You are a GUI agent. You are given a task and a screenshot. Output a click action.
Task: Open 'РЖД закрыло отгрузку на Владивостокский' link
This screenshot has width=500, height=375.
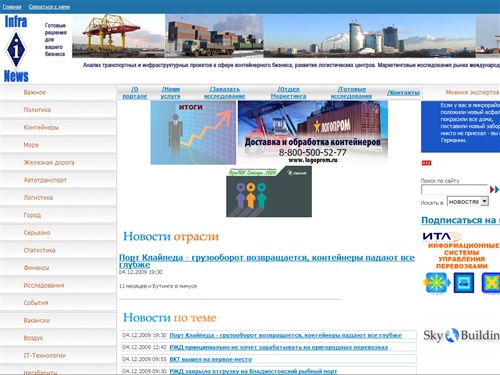click(x=253, y=371)
